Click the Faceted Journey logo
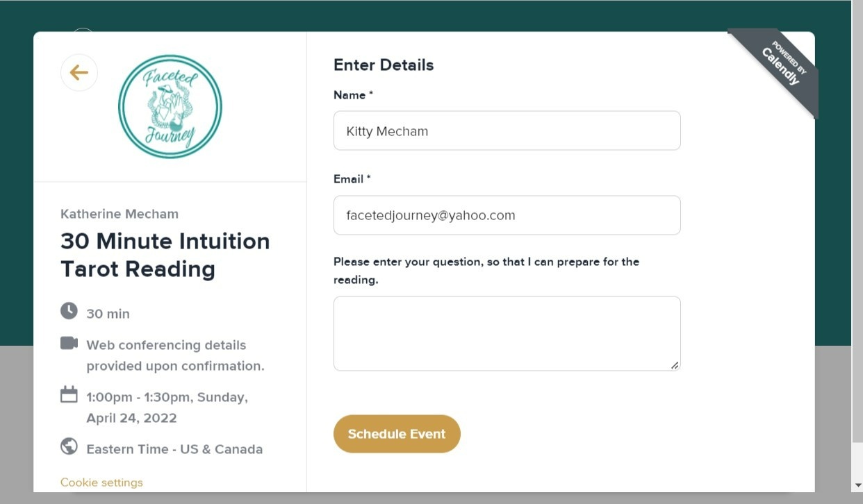This screenshot has height=504, width=863. pos(170,107)
